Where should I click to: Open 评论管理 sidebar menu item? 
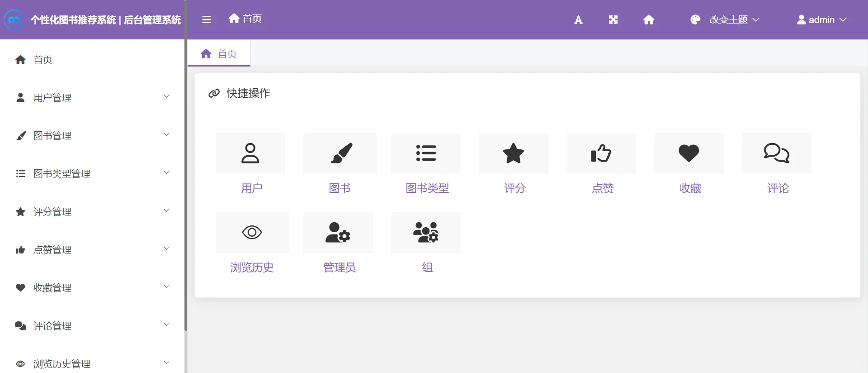tap(92, 325)
